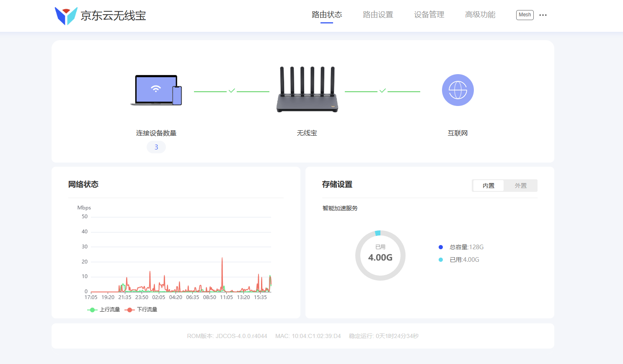Expand the 高级功能 menu

click(x=480, y=15)
